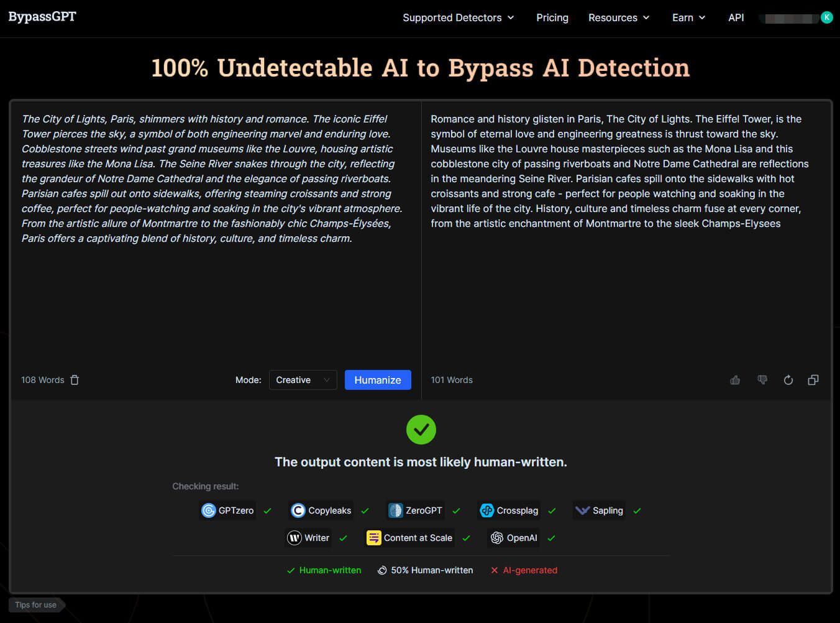Click the Sapling detector badge
The height and width of the screenshot is (623, 840).
click(x=599, y=510)
